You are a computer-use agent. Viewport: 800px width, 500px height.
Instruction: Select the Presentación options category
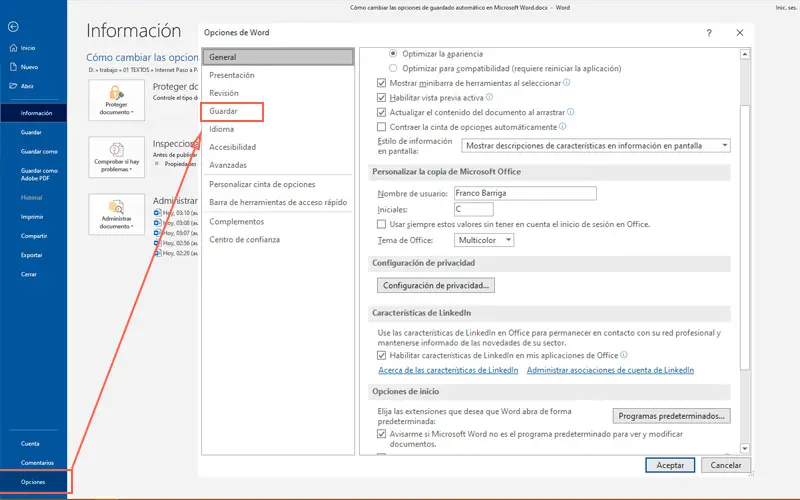278,75
